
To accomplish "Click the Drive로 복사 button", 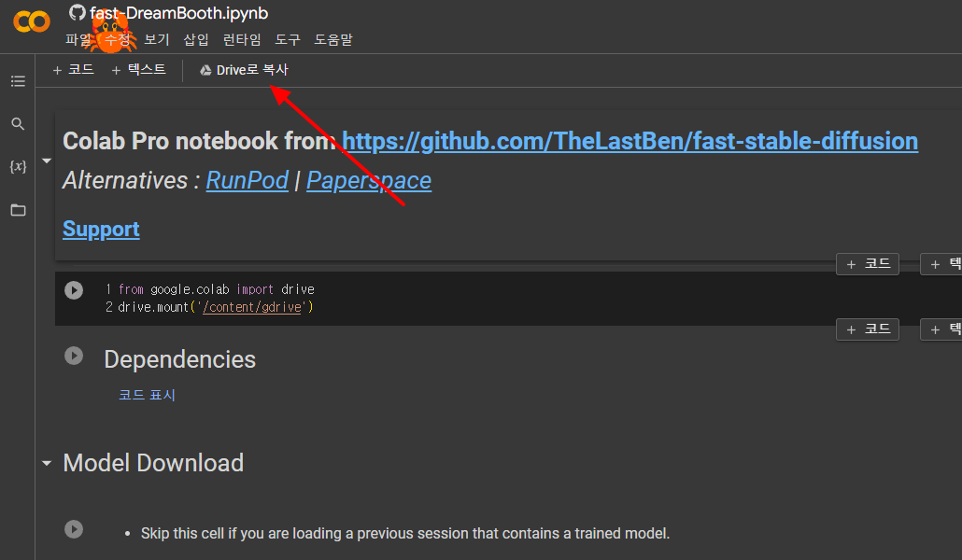I will click(244, 70).
